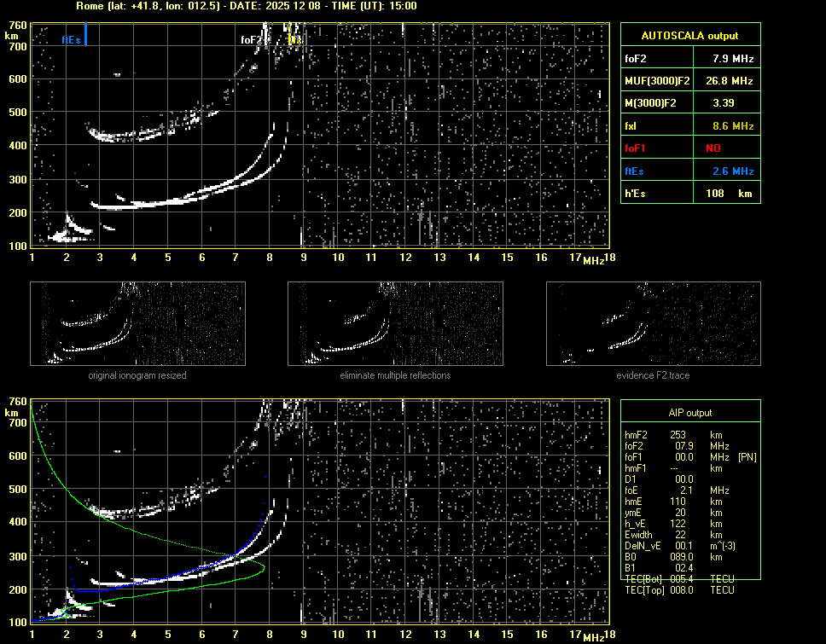Select the TEC[Top] 008.0 TECU row
The height and width of the screenshot is (644, 826).
680,590
